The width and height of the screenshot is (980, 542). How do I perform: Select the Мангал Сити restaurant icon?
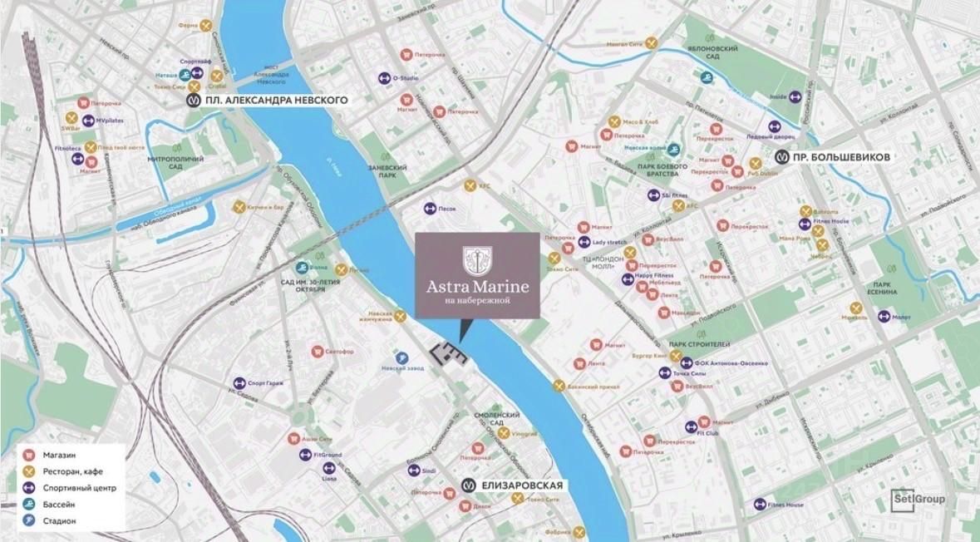tap(651, 43)
